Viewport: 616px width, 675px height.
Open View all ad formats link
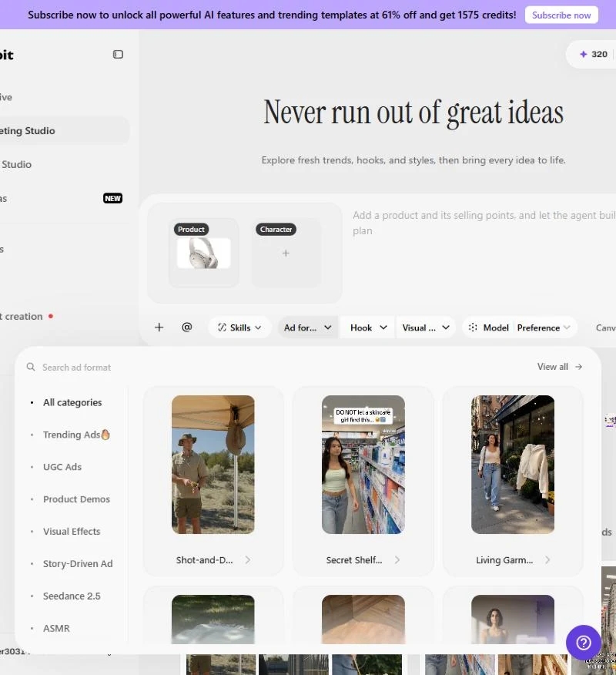[x=560, y=367]
